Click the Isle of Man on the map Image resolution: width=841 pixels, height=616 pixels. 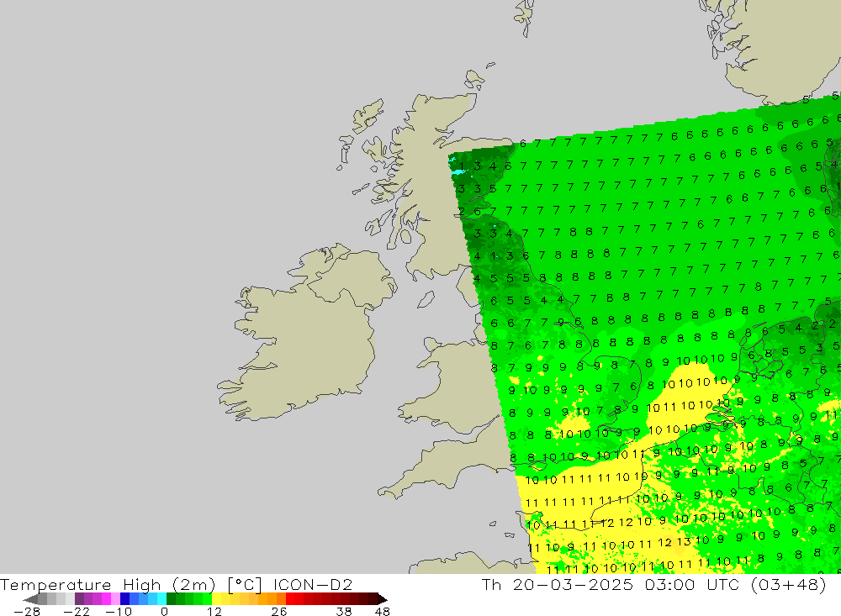(426, 299)
